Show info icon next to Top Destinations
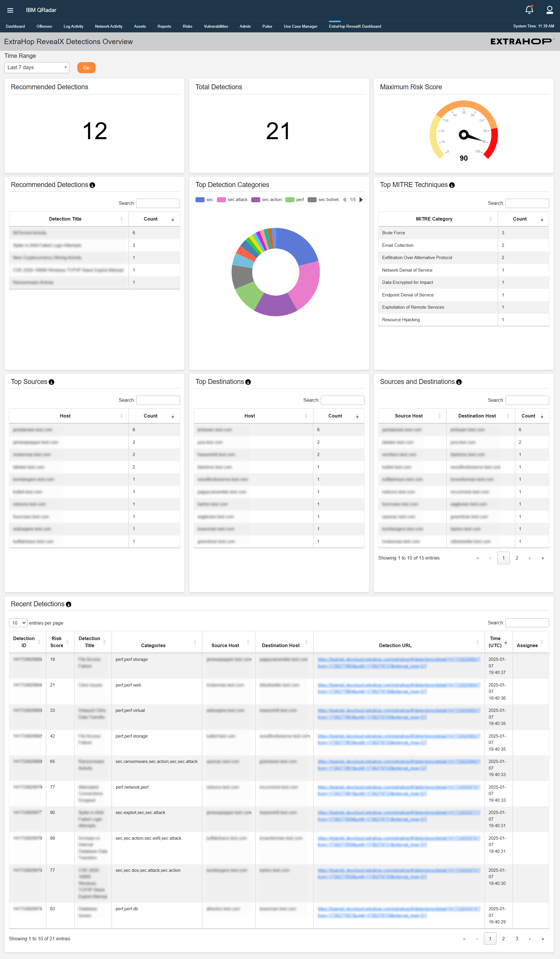 [248, 382]
